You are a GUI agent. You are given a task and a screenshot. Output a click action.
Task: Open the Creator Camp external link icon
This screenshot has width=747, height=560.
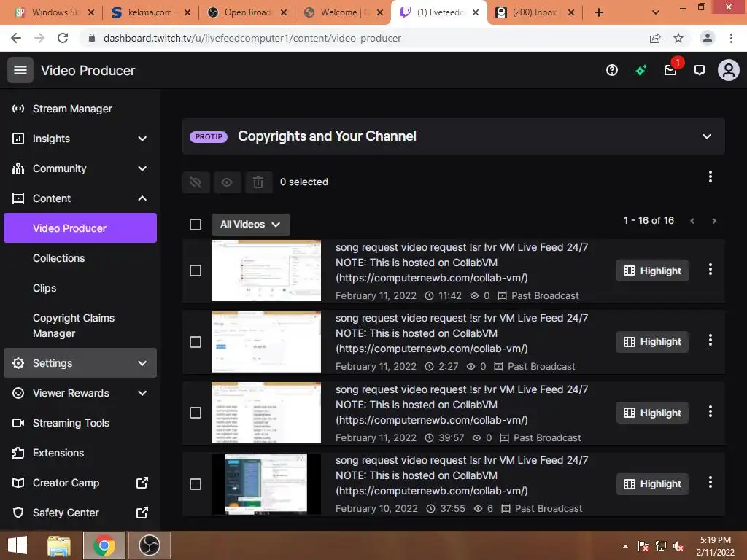pos(142,483)
